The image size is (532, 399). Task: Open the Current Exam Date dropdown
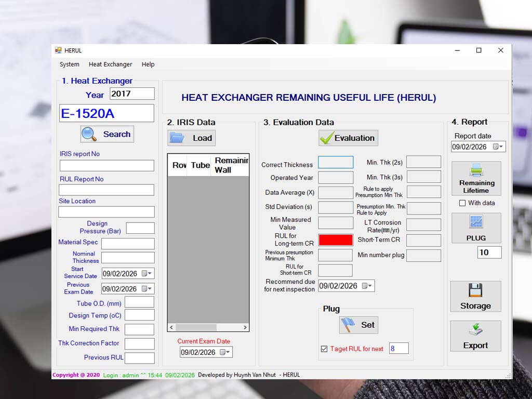pos(225,352)
